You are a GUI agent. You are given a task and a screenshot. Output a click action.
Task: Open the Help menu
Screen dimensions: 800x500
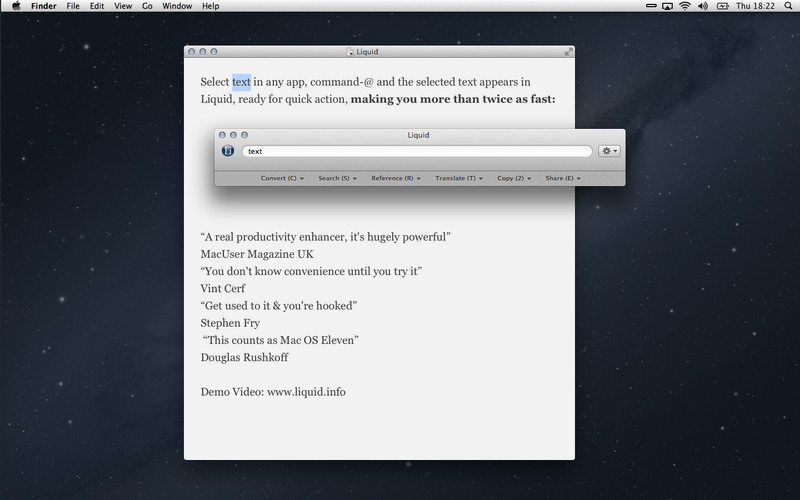coord(211,6)
